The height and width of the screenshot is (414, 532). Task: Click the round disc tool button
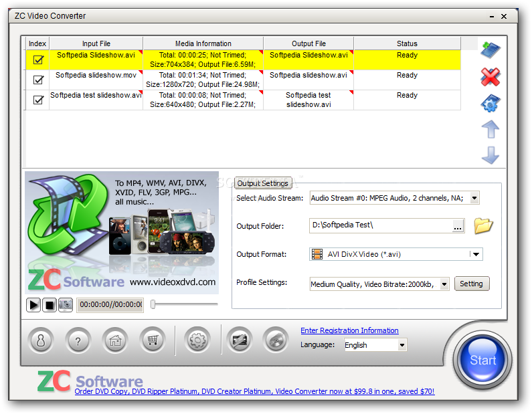coord(276,340)
